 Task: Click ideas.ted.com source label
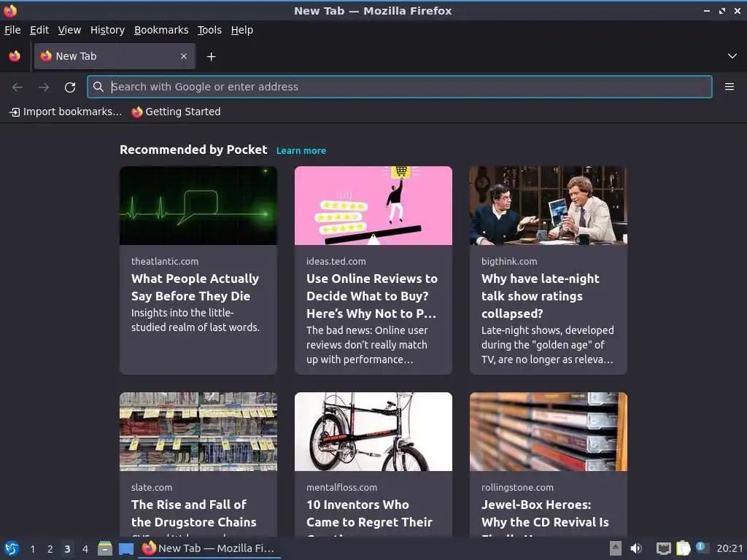pyautogui.click(x=336, y=261)
